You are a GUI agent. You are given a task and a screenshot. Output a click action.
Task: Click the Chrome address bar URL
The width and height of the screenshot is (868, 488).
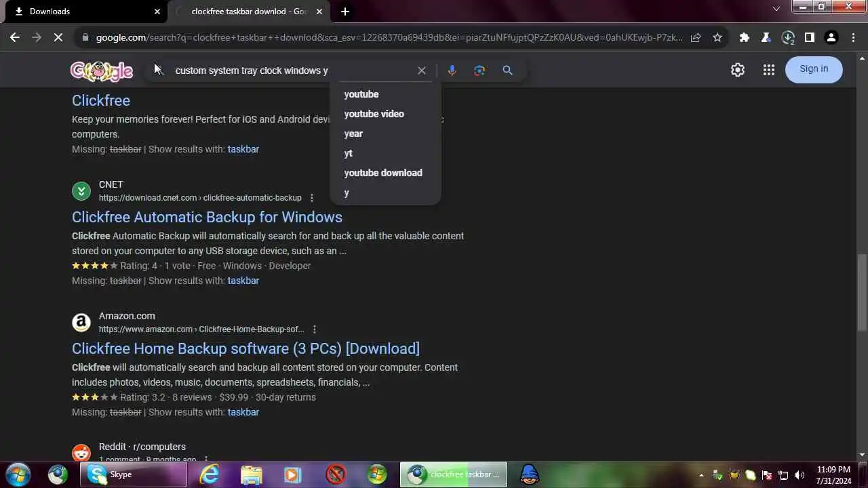[x=389, y=38]
